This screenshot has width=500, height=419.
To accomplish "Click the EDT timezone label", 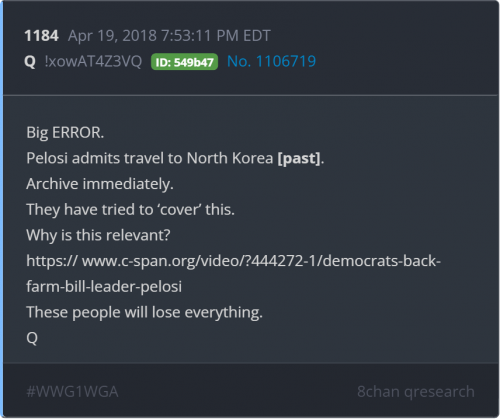I will pos(257,36).
